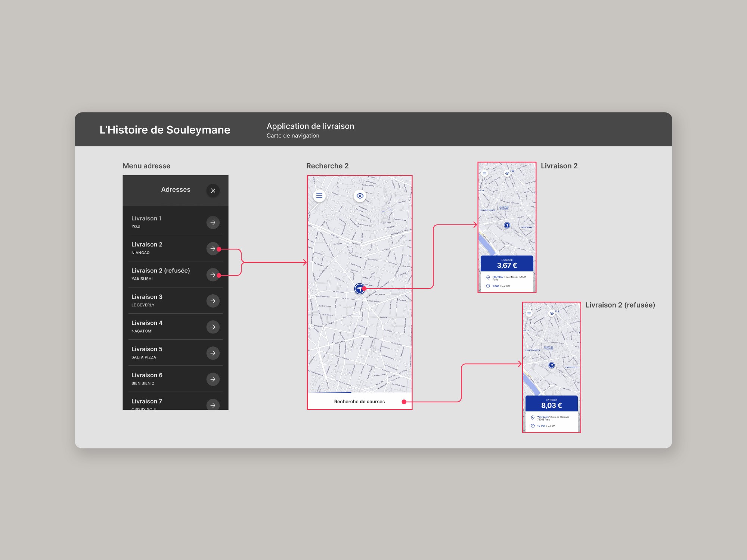Click navigation location marker on Recherche 2 map

point(359,289)
